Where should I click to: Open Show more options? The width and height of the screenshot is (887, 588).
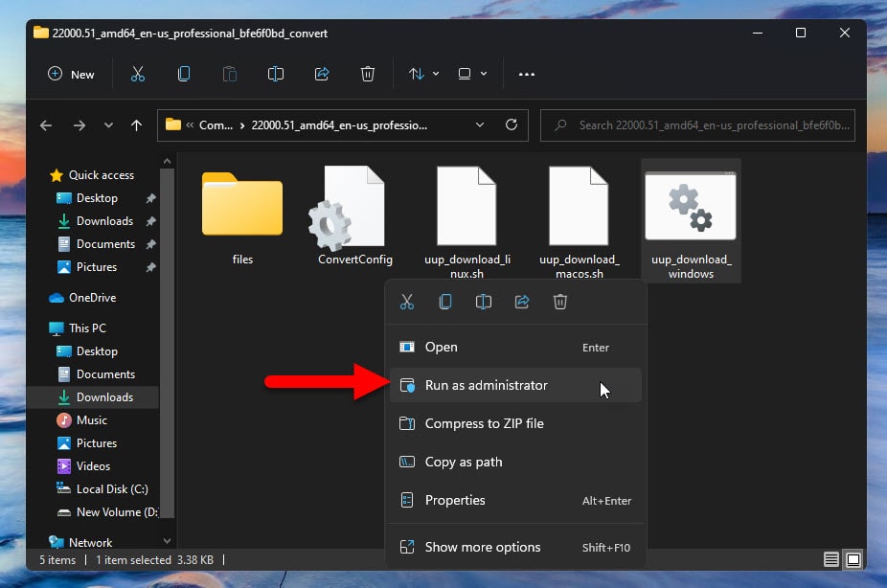coord(483,547)
